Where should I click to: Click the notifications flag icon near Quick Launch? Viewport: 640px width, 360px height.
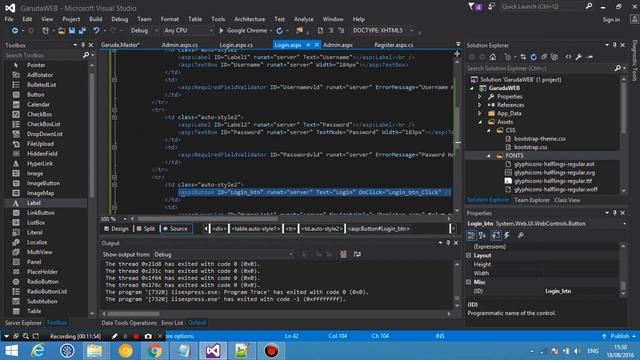tap(472, 7)
